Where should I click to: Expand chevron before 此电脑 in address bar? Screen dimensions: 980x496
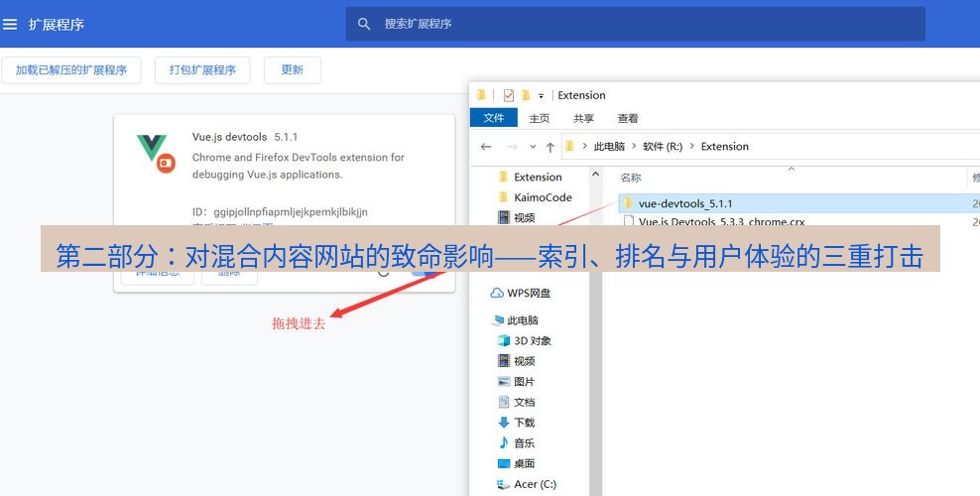tap(584, 146)
